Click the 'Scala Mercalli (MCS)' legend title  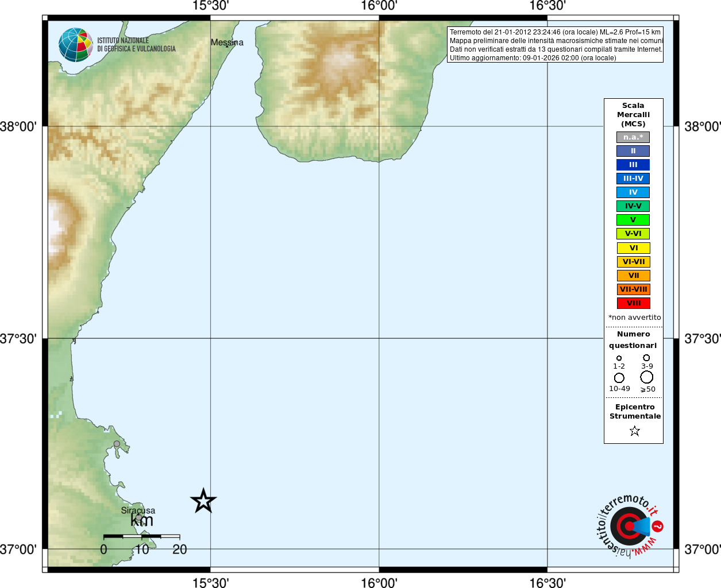coord(633,115)
